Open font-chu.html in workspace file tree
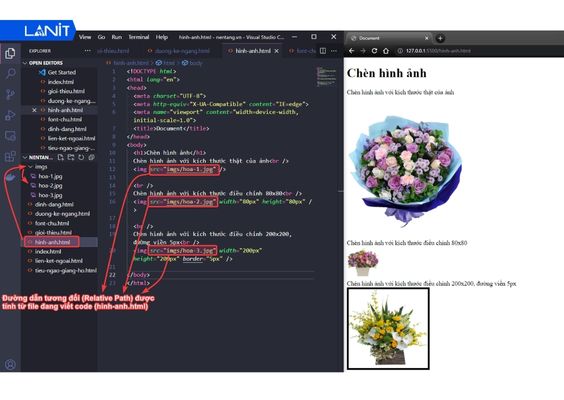 coord(52,223)
